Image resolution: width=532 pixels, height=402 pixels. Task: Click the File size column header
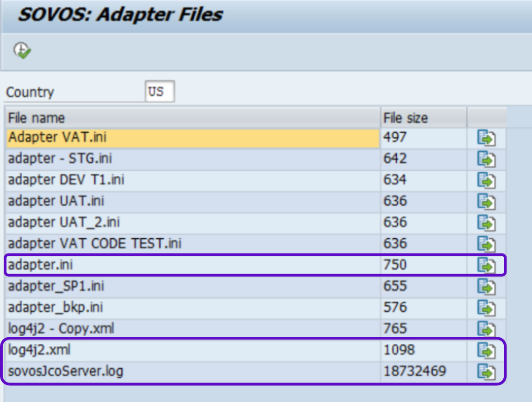click(422, 118)
